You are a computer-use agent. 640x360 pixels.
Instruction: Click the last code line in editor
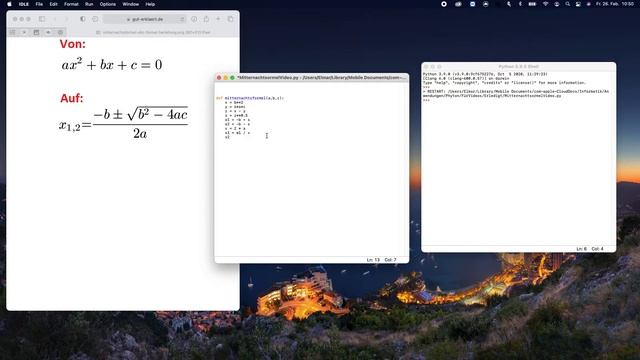(227, 137)
